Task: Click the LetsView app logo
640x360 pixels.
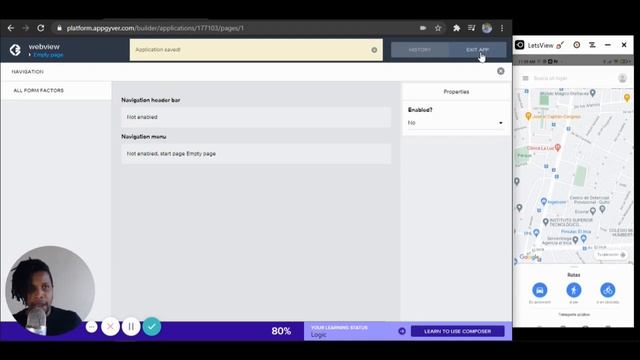Action: (x=520, y=45)
